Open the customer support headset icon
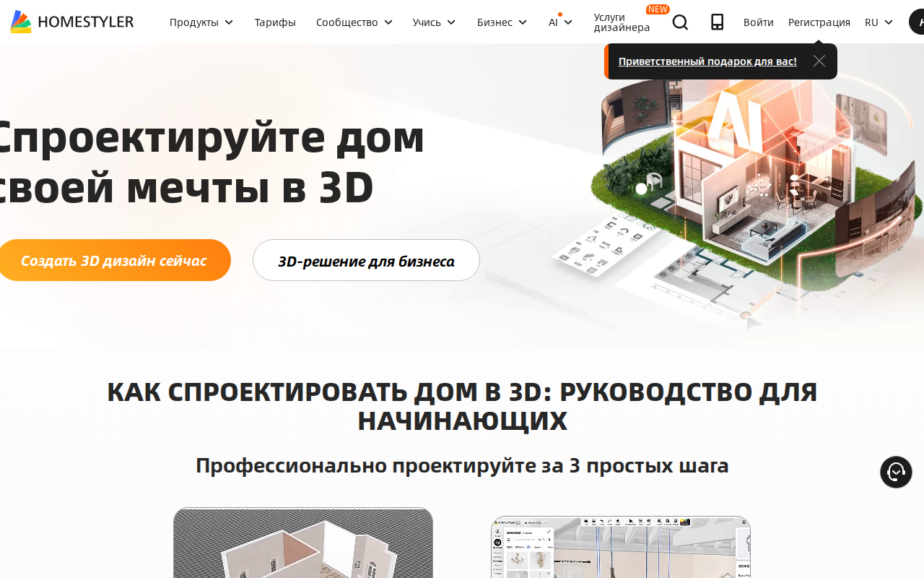The image size is (924, 578). point(896,473)
